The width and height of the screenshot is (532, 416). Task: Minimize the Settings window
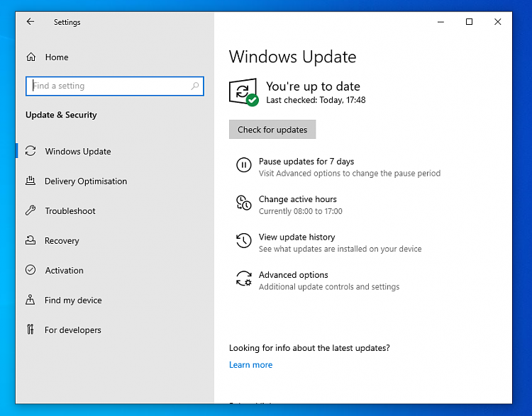(440, 22)
